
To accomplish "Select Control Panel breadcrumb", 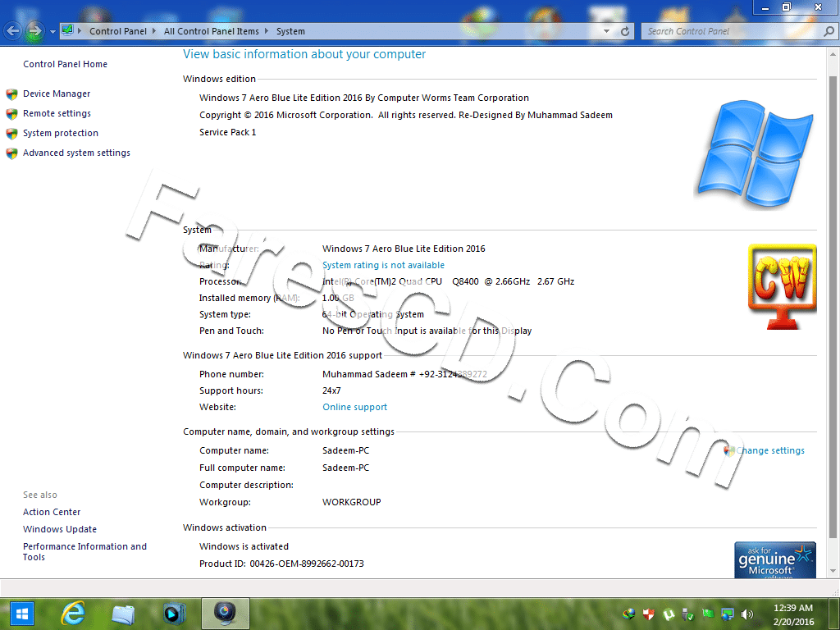I will pyautogui.click(x=118, y=31).
